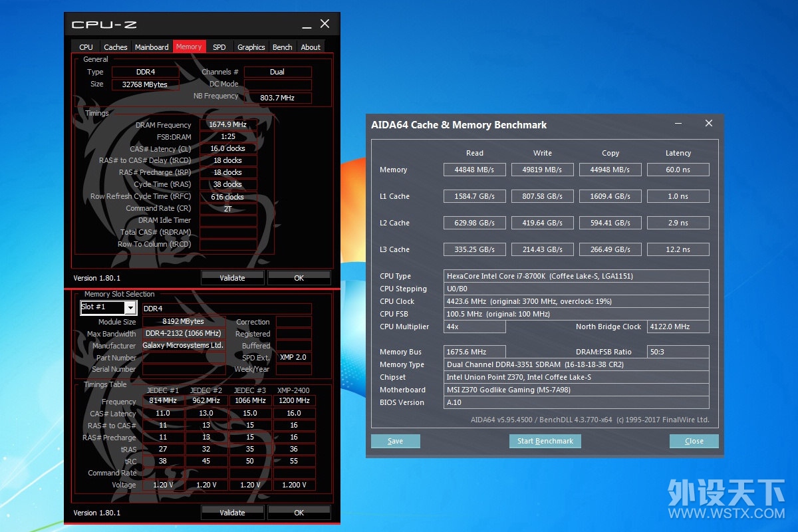The image size is (798, 532).
Task: Click the Memory Latency 60.0 ns result
Action: coord(678,170)
